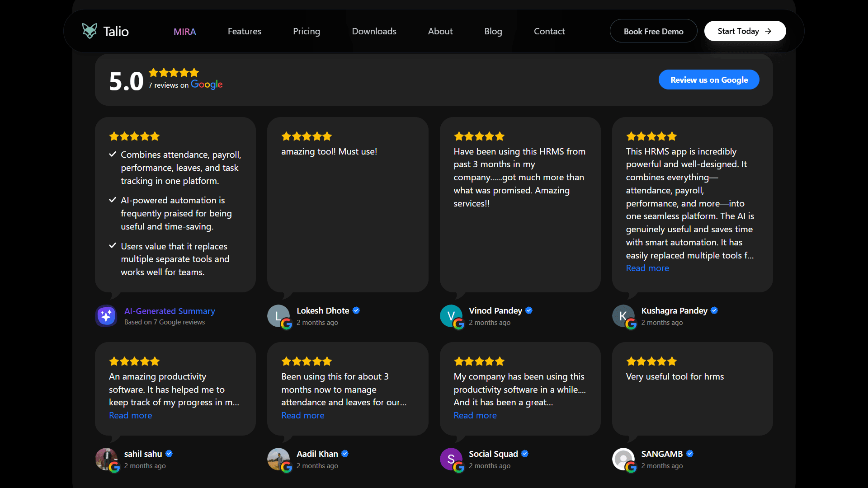The width and height of the screenshot is (868, 488).
Task: Click Social Squad's avatar
Action: pyautogui.click(x=451, y=459)
